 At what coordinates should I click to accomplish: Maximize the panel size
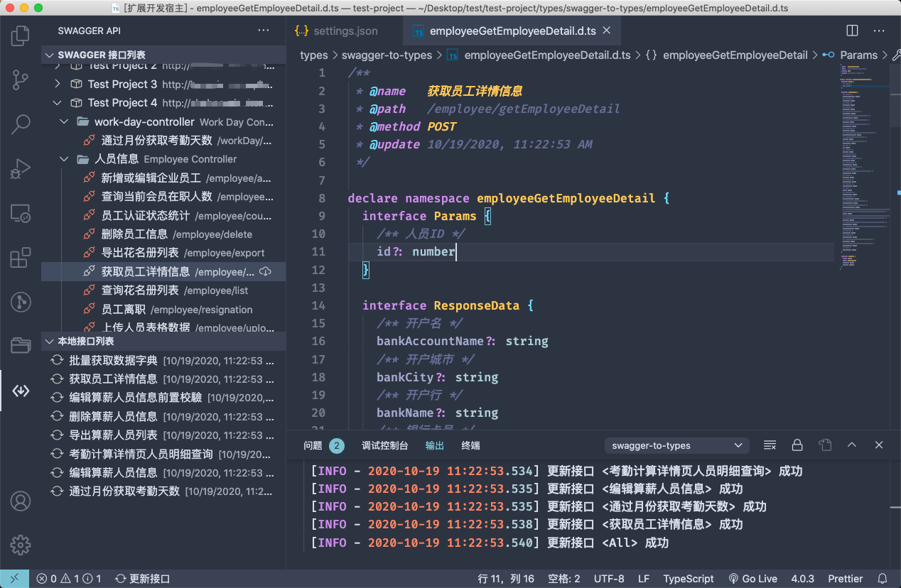point(852,445)
